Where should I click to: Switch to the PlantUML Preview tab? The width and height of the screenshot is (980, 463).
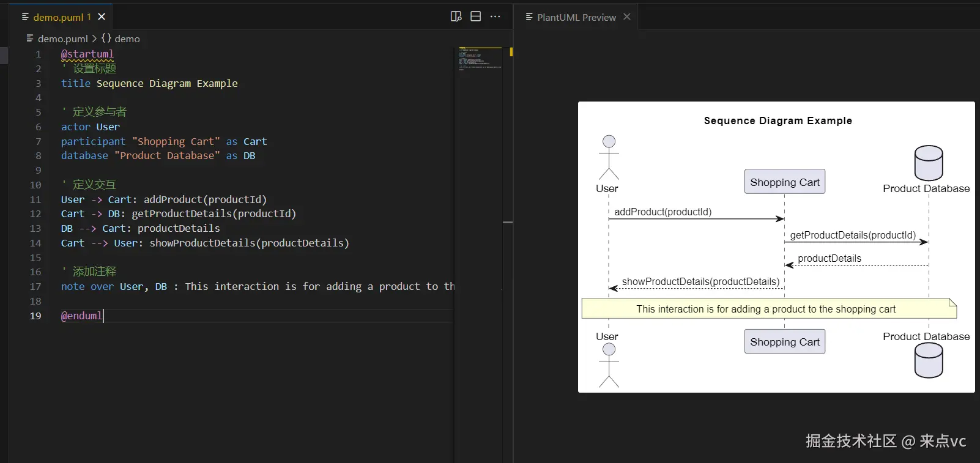pos(576,17)
